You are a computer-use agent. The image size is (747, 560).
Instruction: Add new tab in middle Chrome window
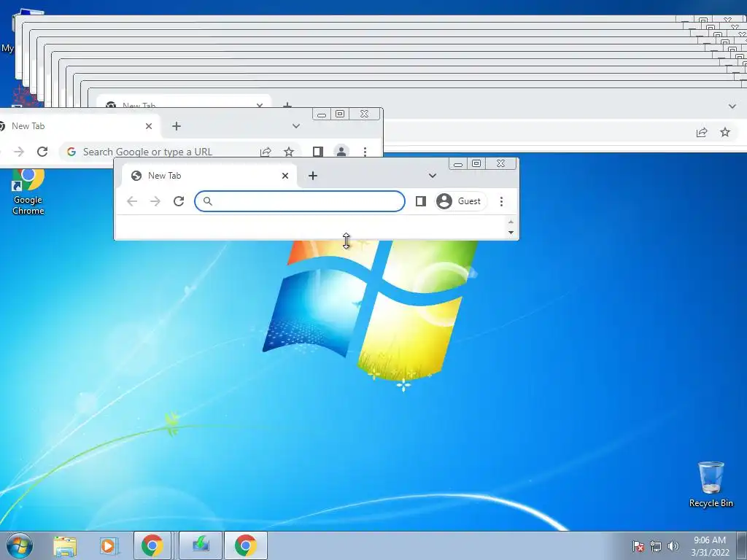click(177, 126)
